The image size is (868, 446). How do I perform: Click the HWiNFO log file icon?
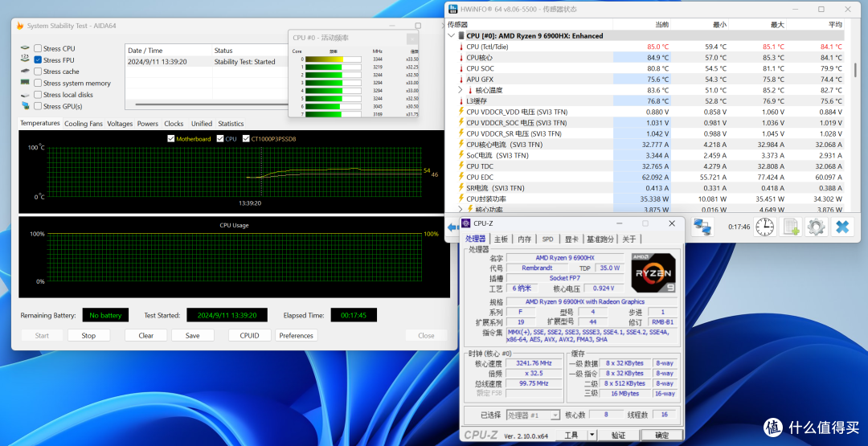791,227
